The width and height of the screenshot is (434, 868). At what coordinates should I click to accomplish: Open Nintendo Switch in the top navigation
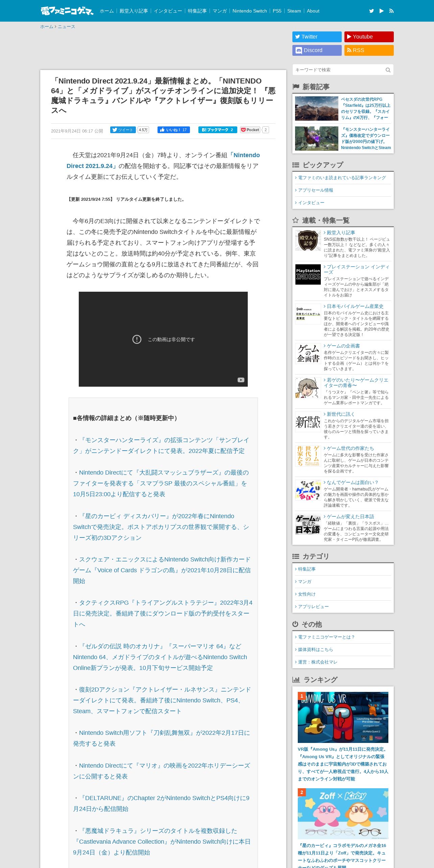click(x=250, y=11)
